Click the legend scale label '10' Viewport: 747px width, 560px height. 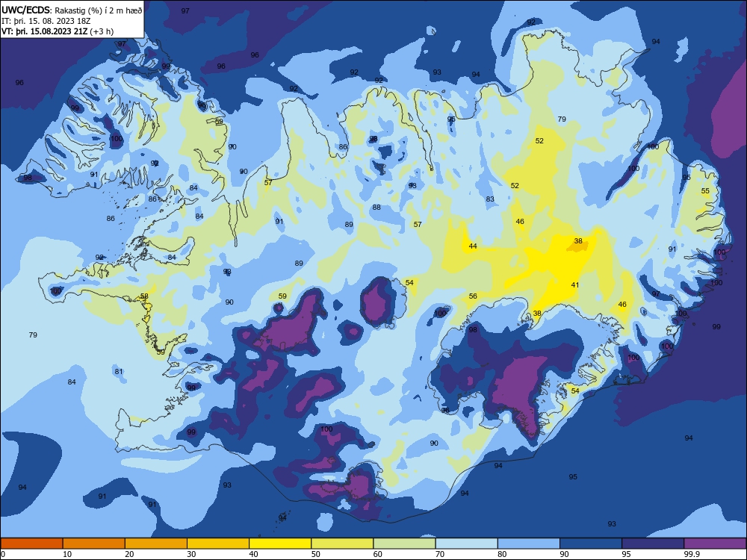point(67,554)
